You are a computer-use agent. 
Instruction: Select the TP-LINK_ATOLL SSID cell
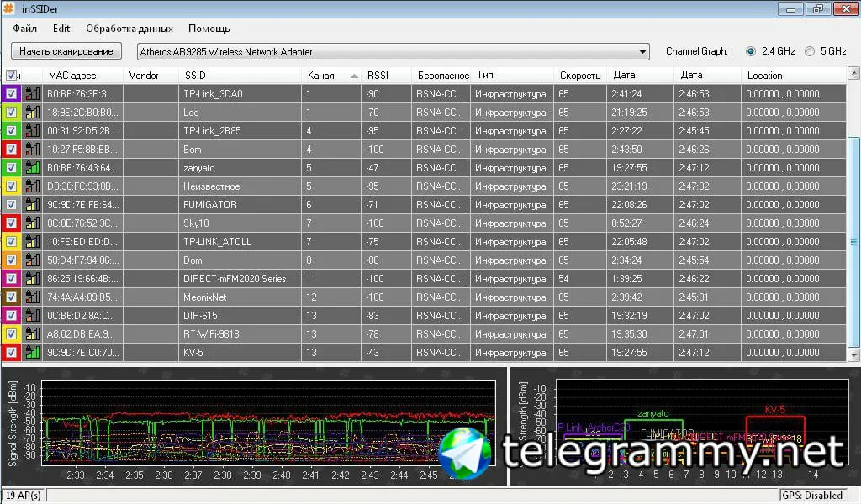click(x=240, y=242)
